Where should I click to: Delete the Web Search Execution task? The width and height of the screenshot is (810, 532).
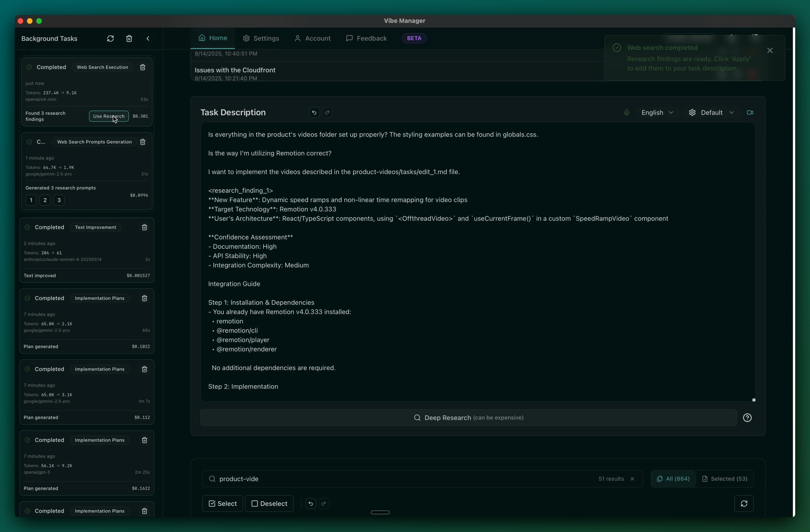click(x=143, y=67)
